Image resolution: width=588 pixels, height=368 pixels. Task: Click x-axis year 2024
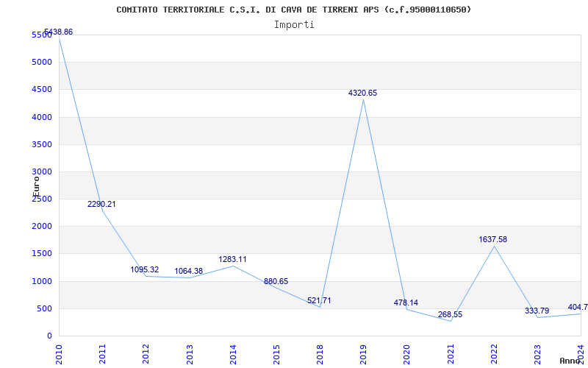[x=581, y=354]
